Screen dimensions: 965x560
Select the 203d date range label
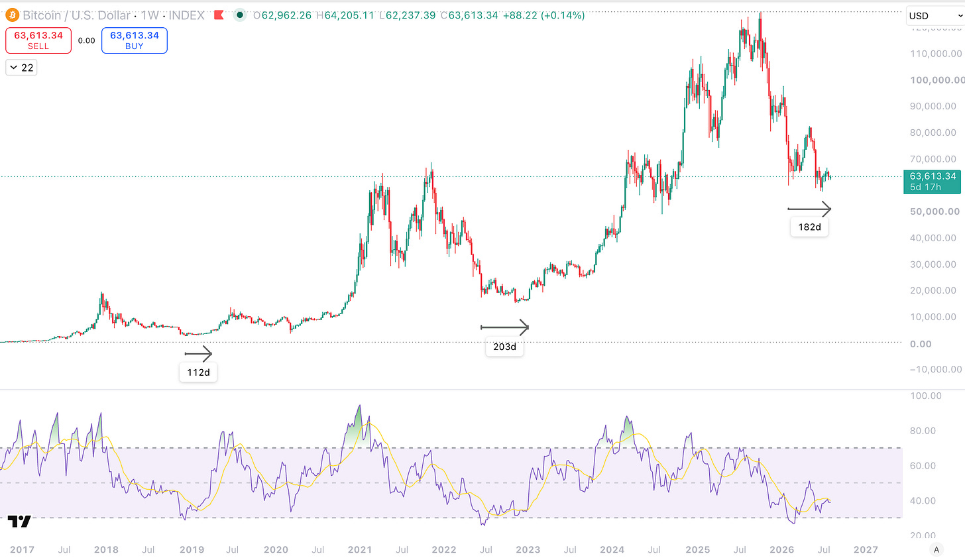point(504,347)
